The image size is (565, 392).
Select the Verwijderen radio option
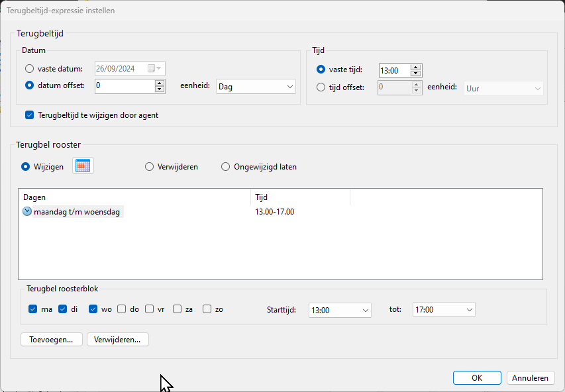point(150,167)
